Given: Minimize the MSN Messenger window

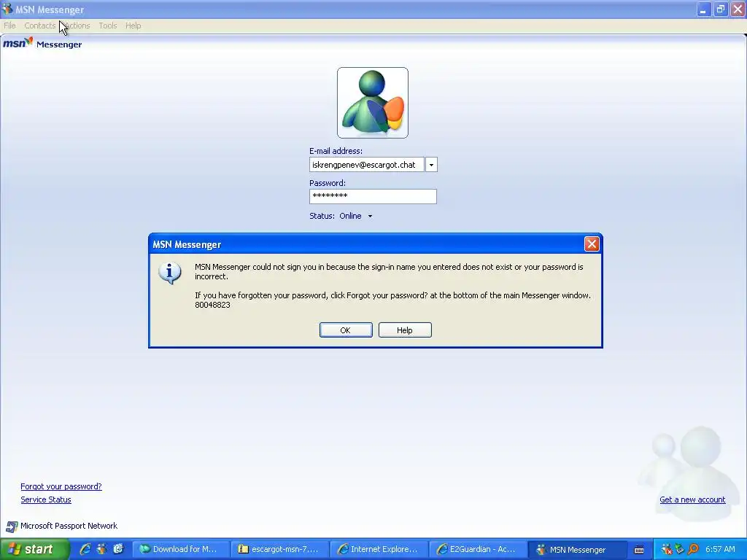Looking at the screenshot, I should [703, 9].
